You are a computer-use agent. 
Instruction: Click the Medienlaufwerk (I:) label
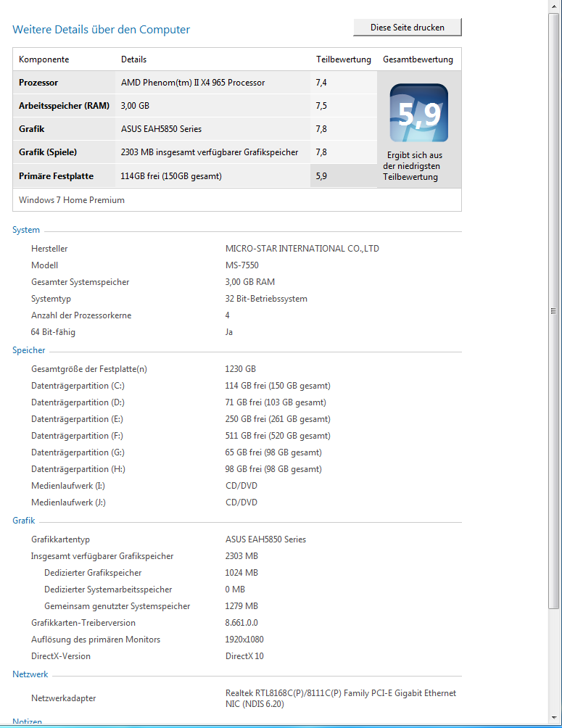68,486
